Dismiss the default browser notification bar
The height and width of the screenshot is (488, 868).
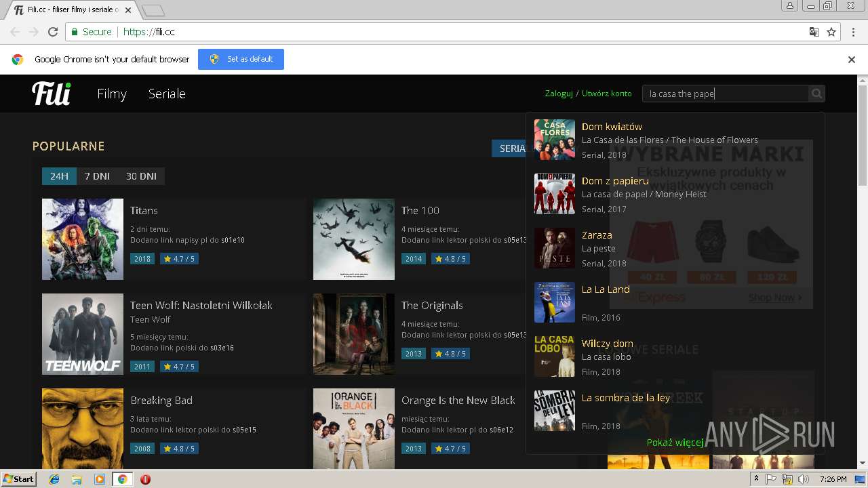point(852,60)
